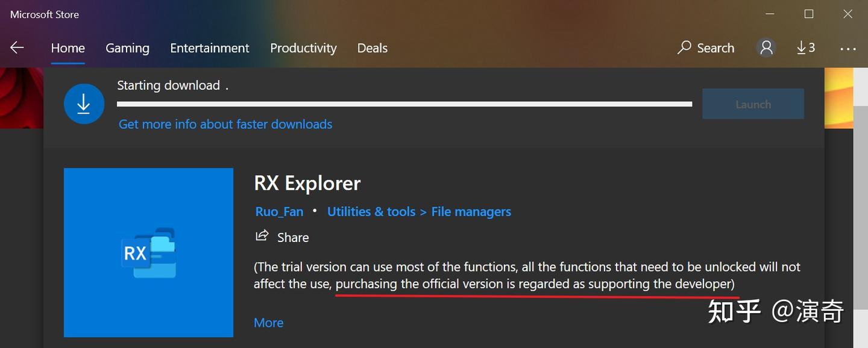Open info about faster downloads

coord(225,124)
